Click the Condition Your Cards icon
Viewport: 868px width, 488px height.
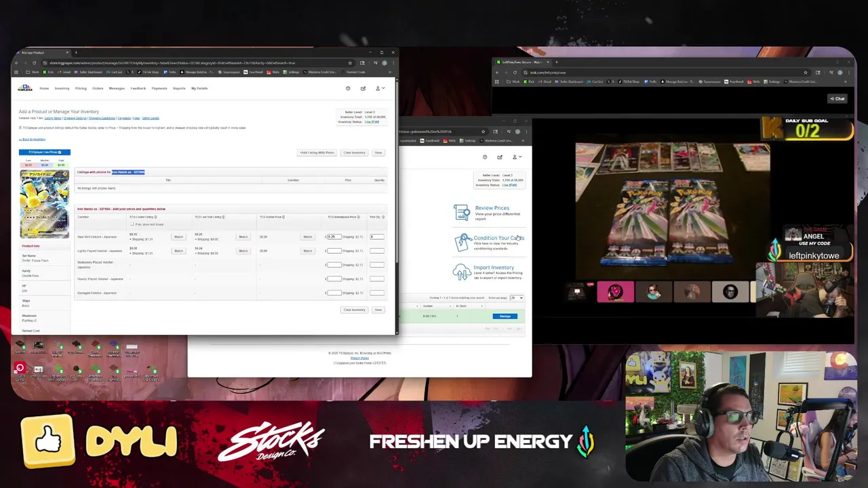[462, 242]
